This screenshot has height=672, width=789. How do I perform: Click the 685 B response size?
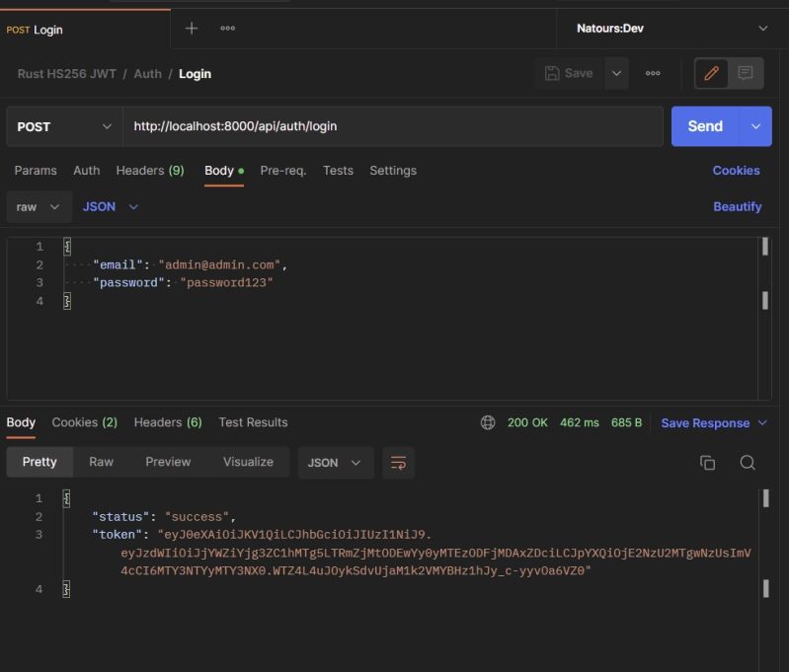[626, 422]
